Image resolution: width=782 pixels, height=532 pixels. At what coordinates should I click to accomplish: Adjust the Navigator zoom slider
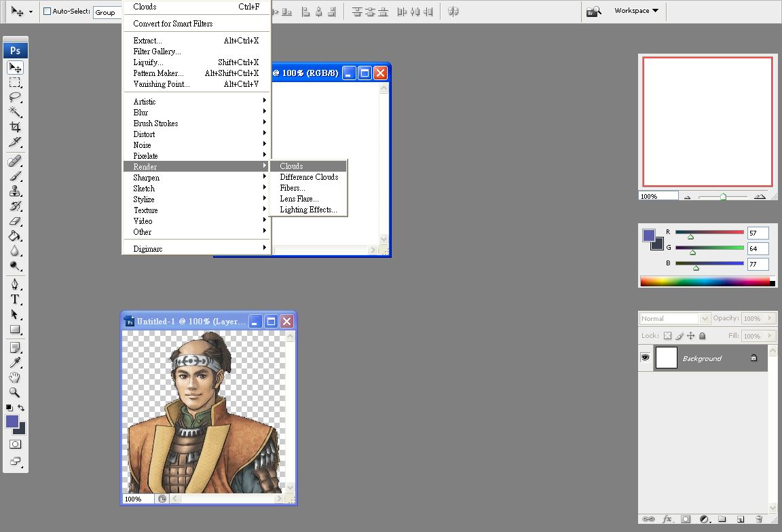[723, 196]
